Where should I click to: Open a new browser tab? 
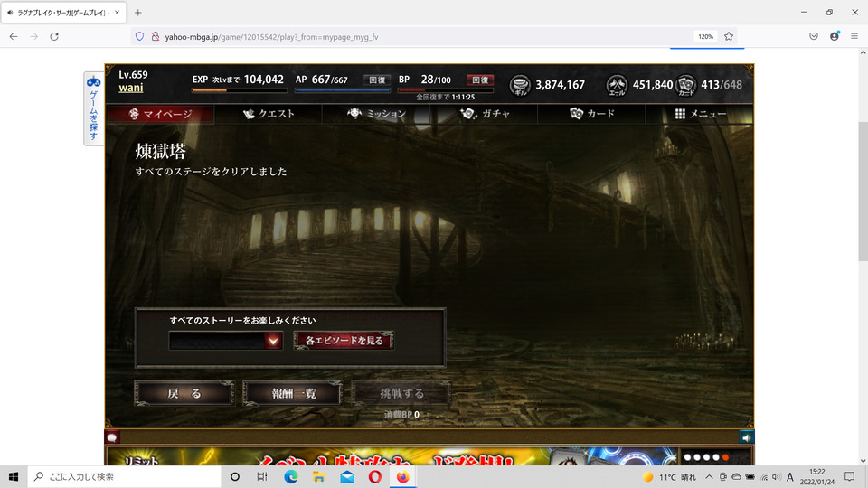[x=137, y=12]
